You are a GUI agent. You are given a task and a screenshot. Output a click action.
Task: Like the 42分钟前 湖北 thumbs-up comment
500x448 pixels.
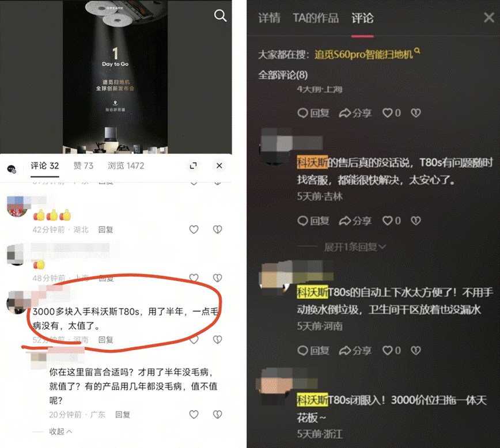click(x=194, y=229)
